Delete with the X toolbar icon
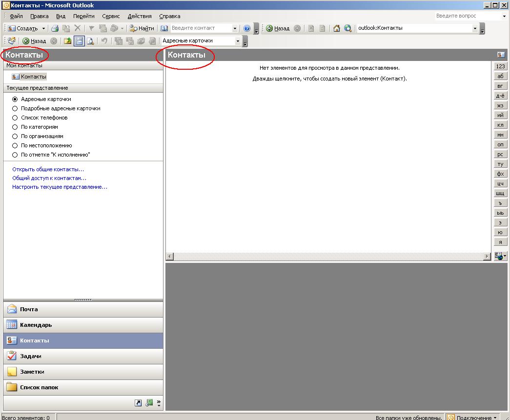The image size is (510, 420). tap(78, 28)
